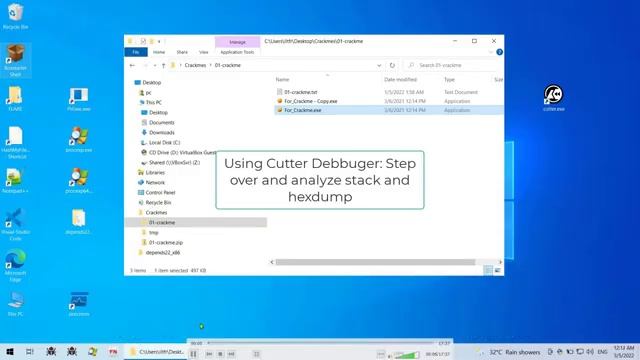Select Downloads in navigation pane
Screen dimensions: 640x360
click(161, 133)
